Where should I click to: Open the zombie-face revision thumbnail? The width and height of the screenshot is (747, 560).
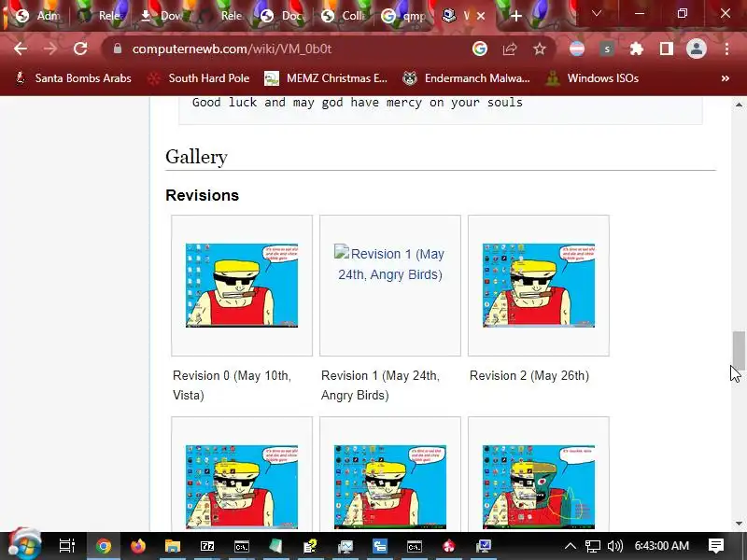[x=539, y=486]
